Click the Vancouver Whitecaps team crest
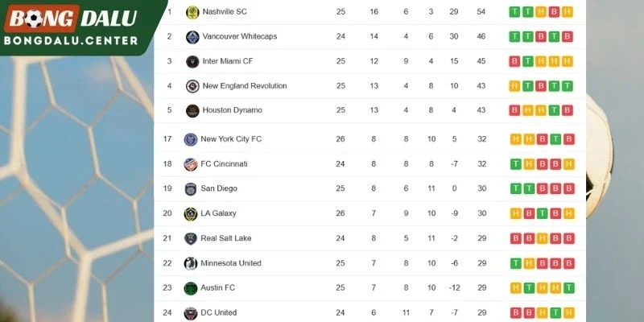644x322 pixels. coord(192,37)
